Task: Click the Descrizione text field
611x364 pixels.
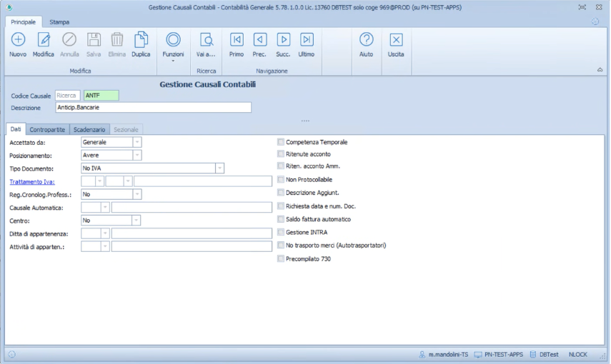Action: click(153, 108)
